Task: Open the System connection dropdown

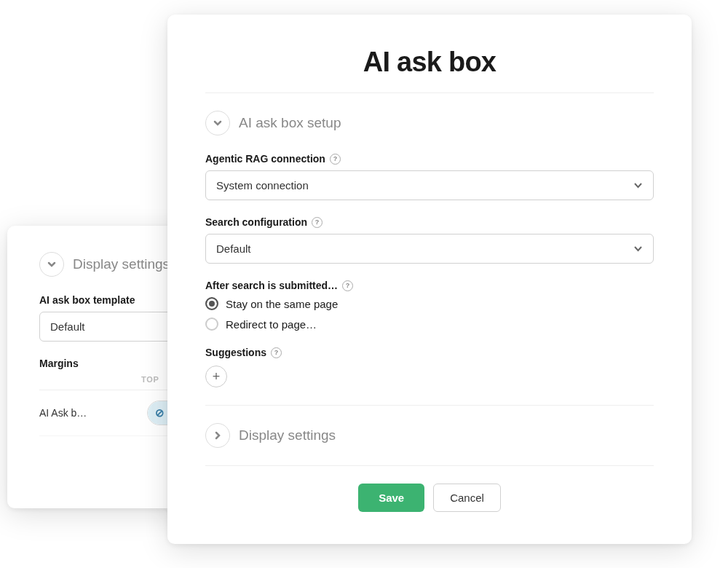Action: 430,185
